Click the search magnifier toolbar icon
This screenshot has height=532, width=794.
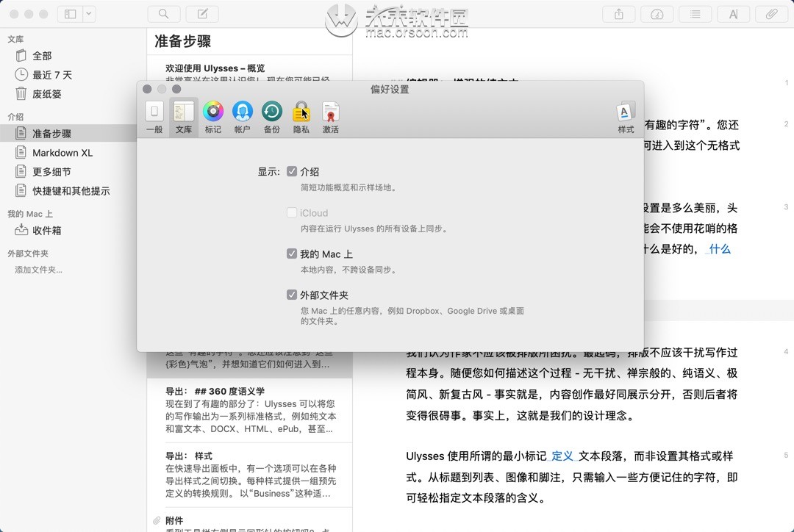163,14
